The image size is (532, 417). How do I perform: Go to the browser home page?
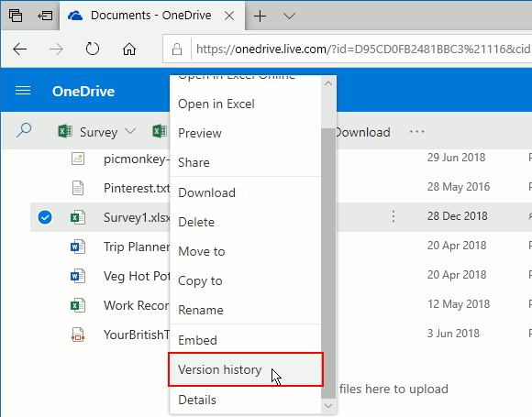point(129,49)
